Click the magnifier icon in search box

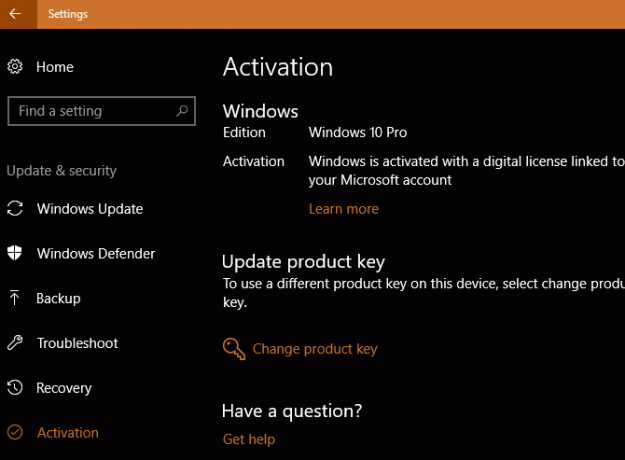pos(182,111)
